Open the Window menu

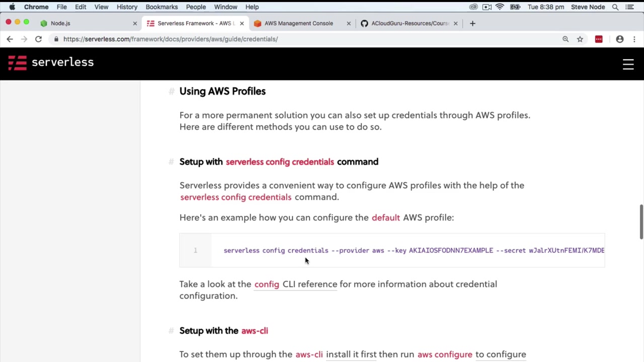(225, 7)
